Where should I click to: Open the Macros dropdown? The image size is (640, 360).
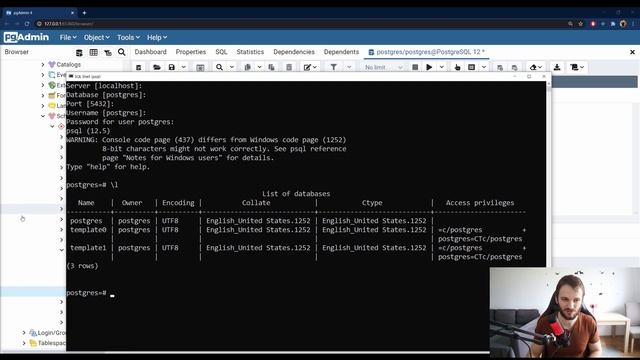click(x=577, y=67)
